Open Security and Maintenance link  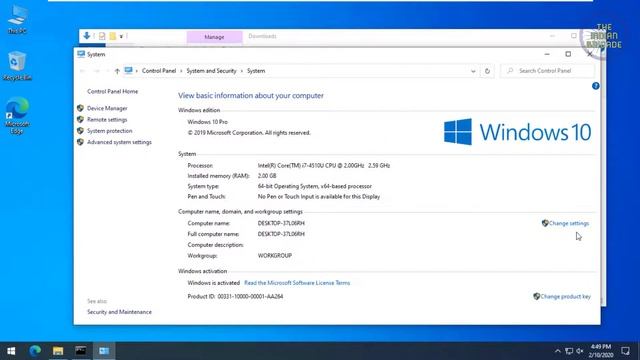[x=119, y=312]
